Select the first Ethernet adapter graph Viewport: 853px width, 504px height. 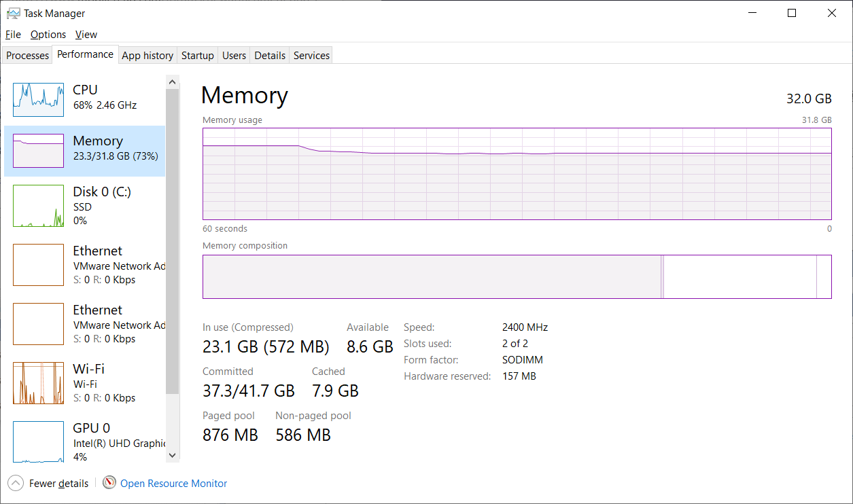click(38, 265)
